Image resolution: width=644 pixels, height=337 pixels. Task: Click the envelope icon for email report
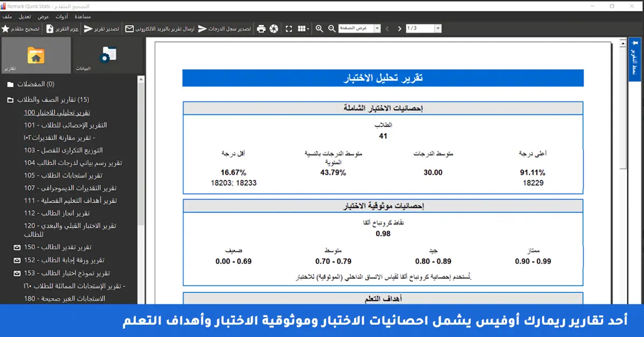(129, 28)
